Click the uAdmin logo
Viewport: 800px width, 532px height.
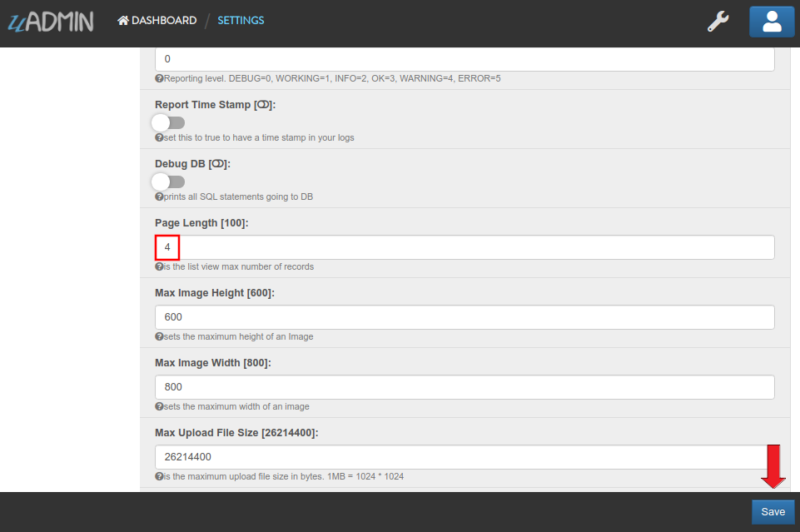(x=51, y=22)
